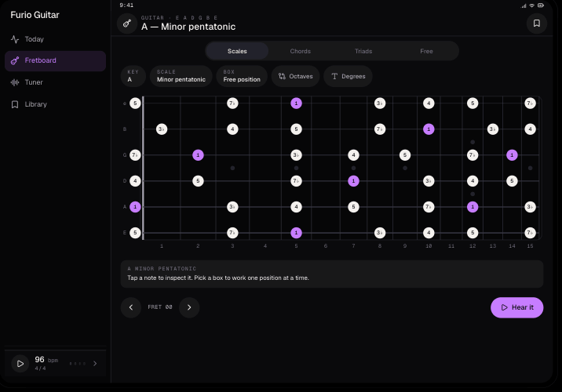Tap note 5 on high e string fret 12
562x392 pixels.
pyautogui.click(x=473, y=103)
